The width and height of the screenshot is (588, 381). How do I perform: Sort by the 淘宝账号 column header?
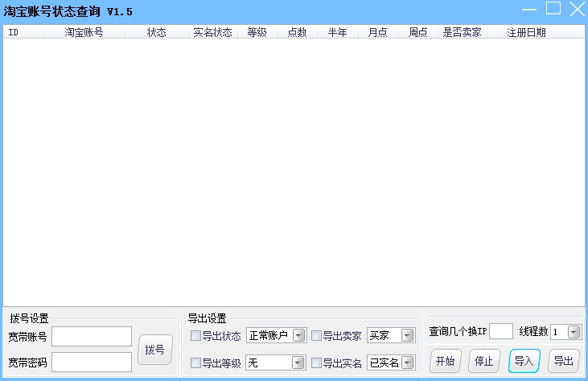pos(84,33)
